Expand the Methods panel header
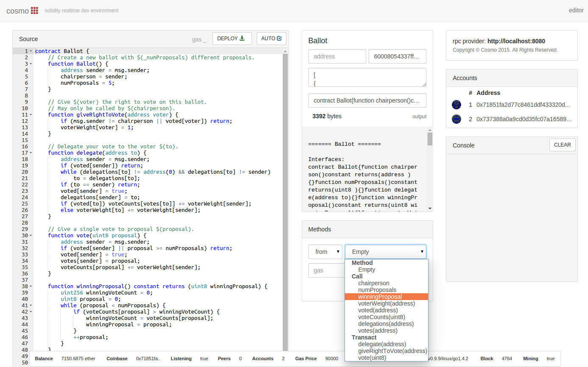 coord(319,229)
